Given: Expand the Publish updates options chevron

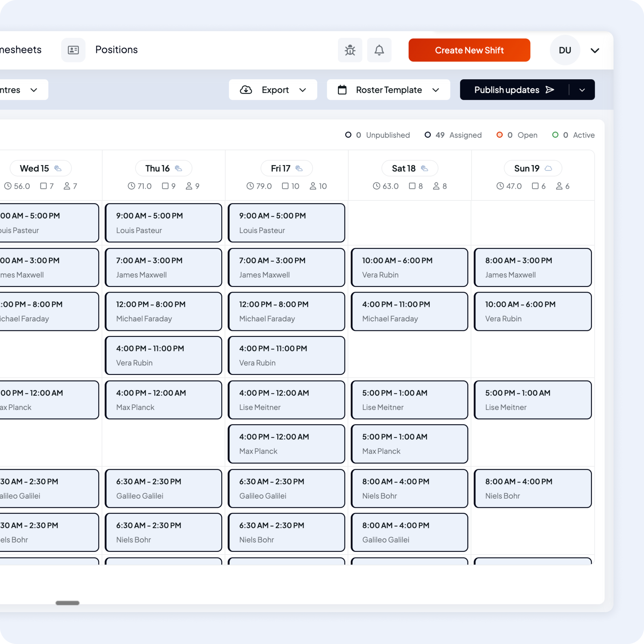Looking at the screenshot, I should point(582,90).
